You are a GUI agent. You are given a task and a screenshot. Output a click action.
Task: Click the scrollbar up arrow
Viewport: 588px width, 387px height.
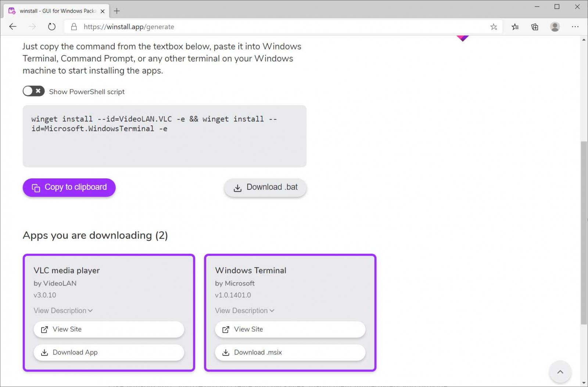point(584,39)
